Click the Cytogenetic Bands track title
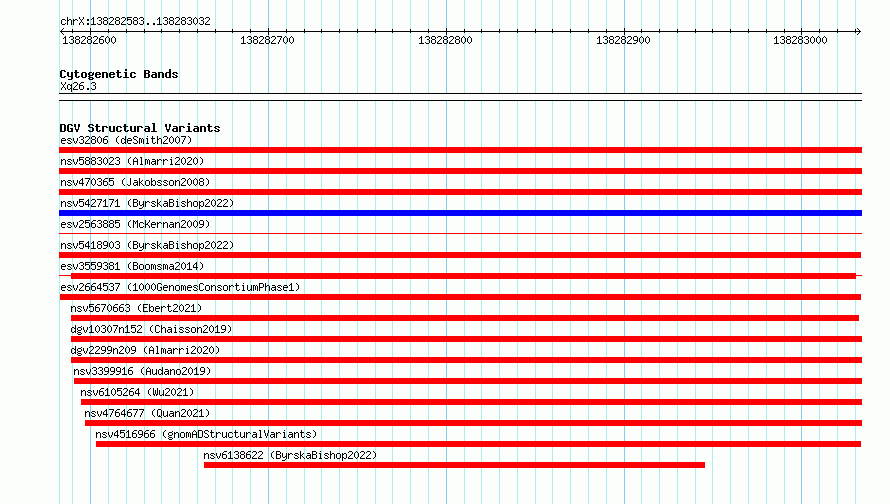Screen dimensions: 890x504 (119, 74)
